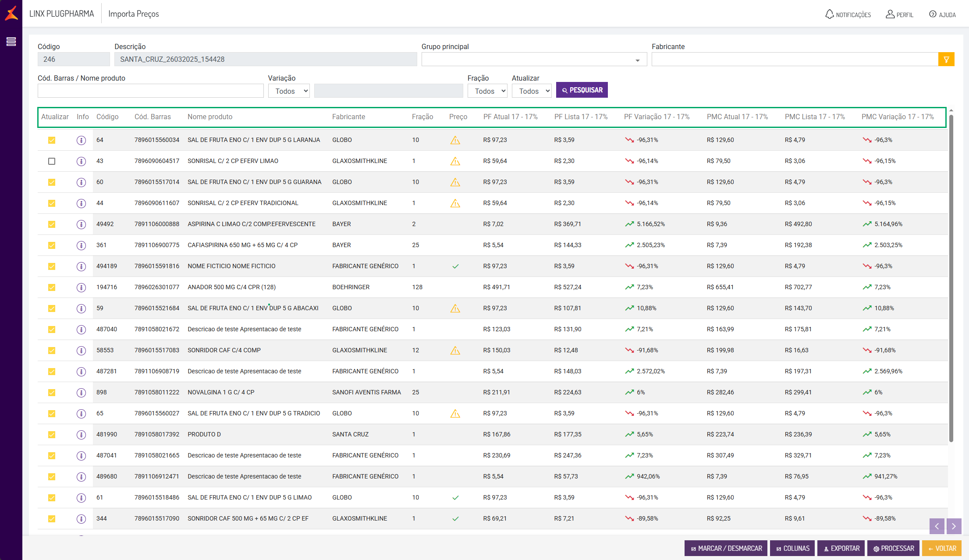Click MARCAR / DESMARCAR button
This screenshot has width=969, height=560.
[x=726, y=549]
